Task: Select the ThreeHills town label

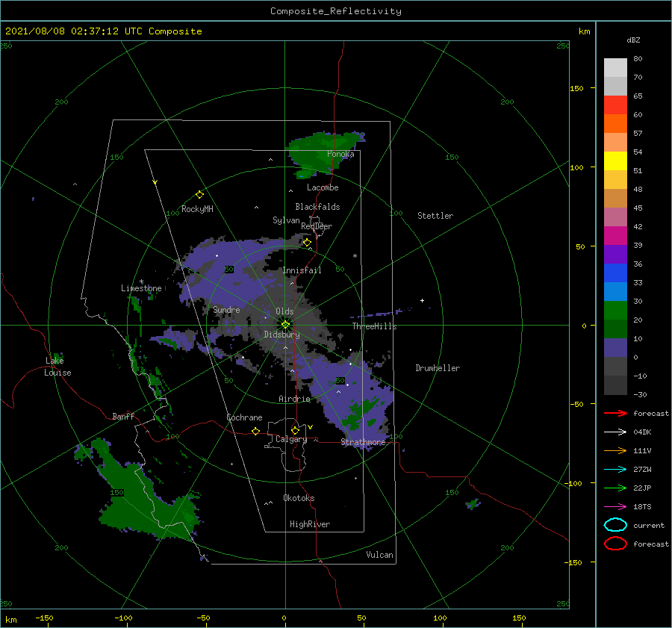Action: (375, 326)
